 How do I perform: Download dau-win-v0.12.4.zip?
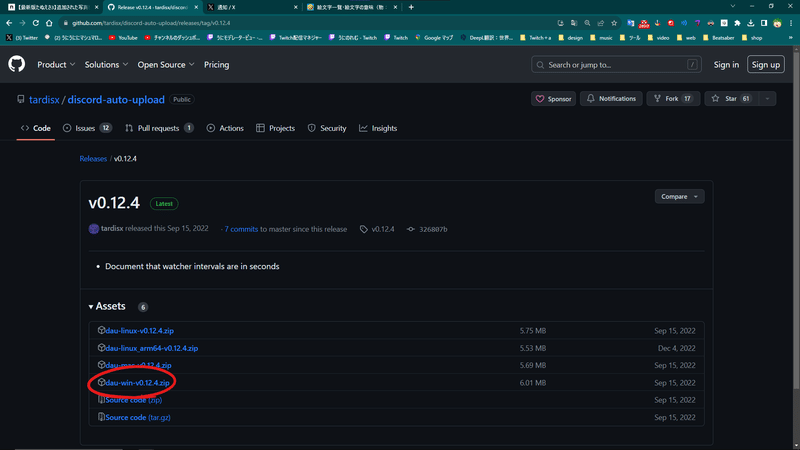point(137,383)
